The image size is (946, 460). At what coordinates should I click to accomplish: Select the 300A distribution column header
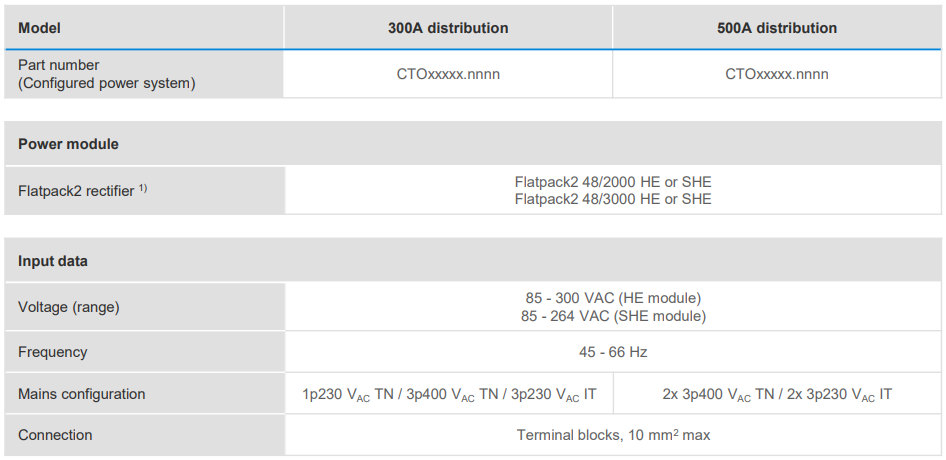pos(448,28)
